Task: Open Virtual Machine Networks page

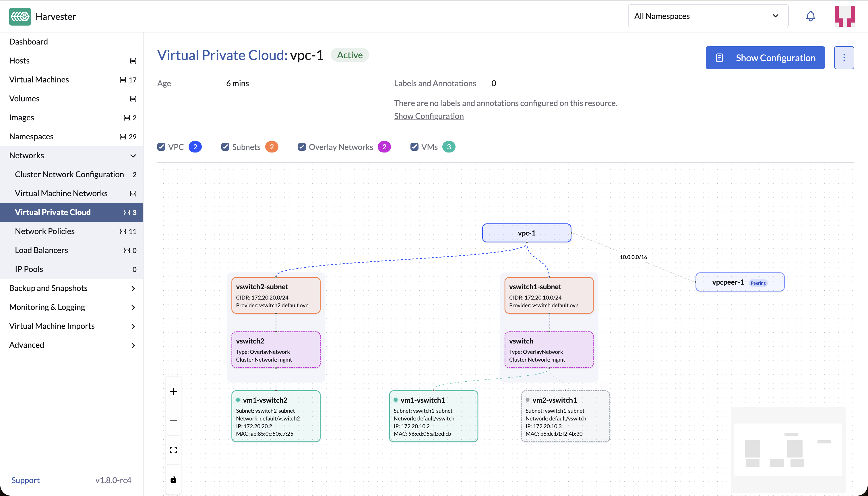Action: [x=61, y=193]
